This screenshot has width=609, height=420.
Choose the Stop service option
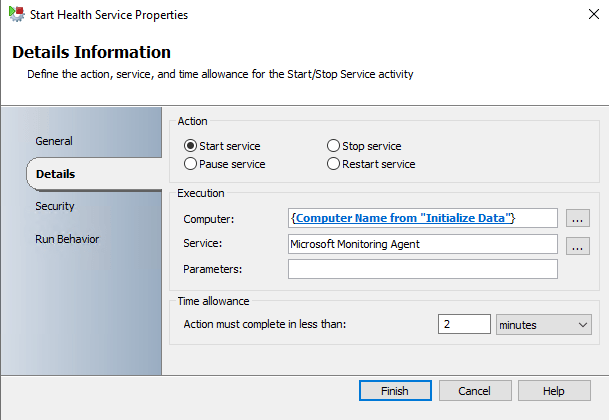[x=334, y=146]
